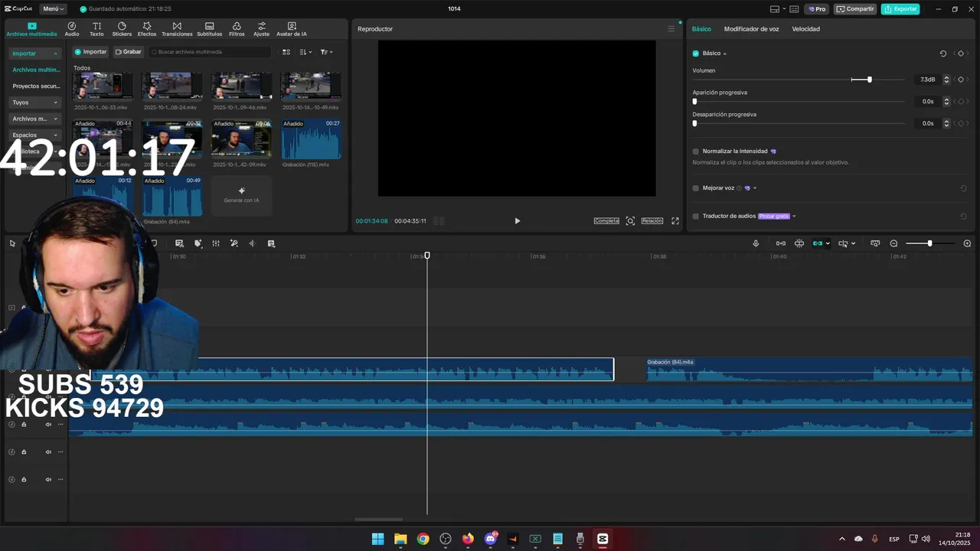This screenshot has width=980, height=551.
Task: Click the Aparición progresiva slider handle
Action: [694, 101]
